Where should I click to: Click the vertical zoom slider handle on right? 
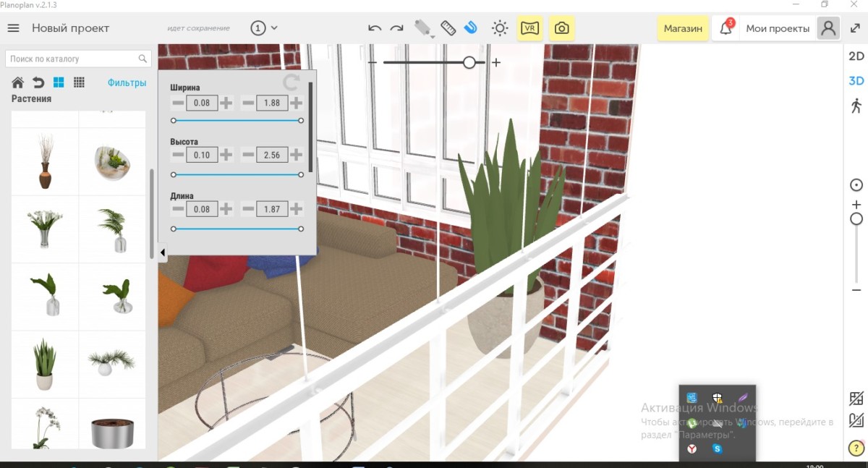click(856, 218)
